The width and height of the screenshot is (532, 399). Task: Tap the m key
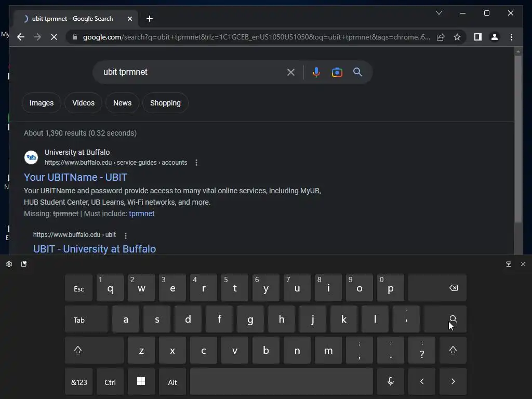point(328,351)
